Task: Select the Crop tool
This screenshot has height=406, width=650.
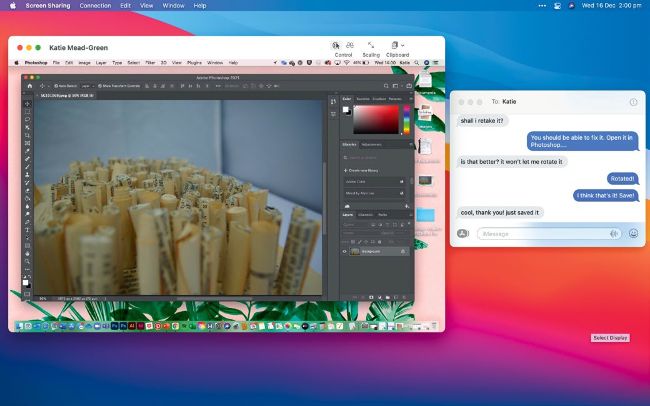Action: click(28, 135)
